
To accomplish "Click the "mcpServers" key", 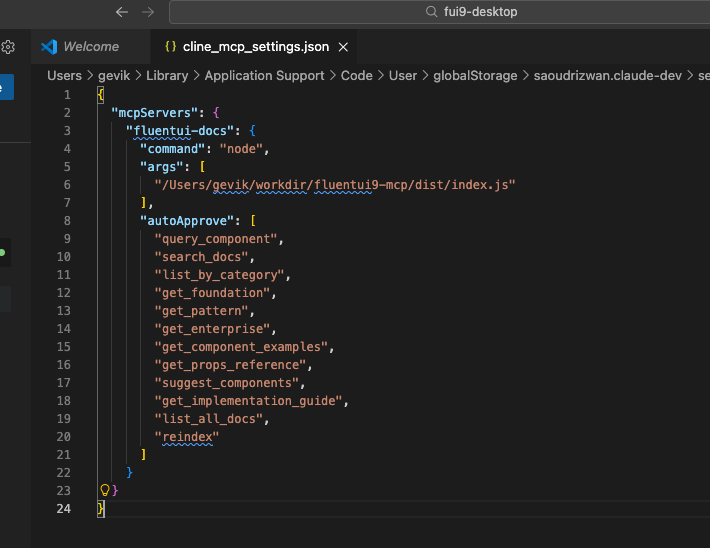I will (x=155, y=113).
